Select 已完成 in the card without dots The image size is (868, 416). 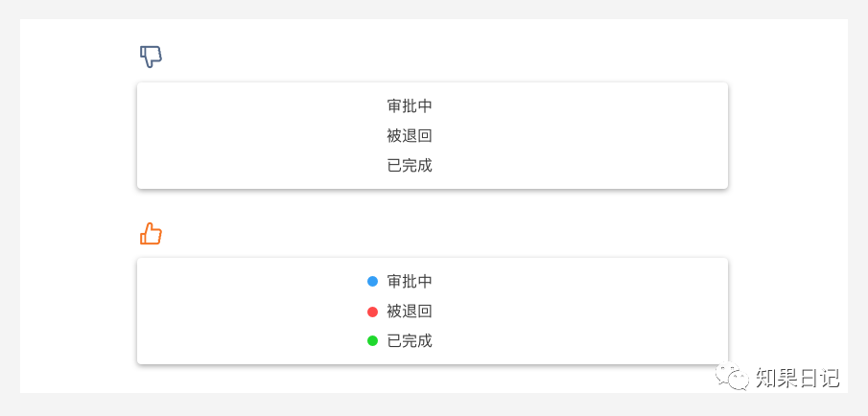pyautogui.click(x=410, y=166)
